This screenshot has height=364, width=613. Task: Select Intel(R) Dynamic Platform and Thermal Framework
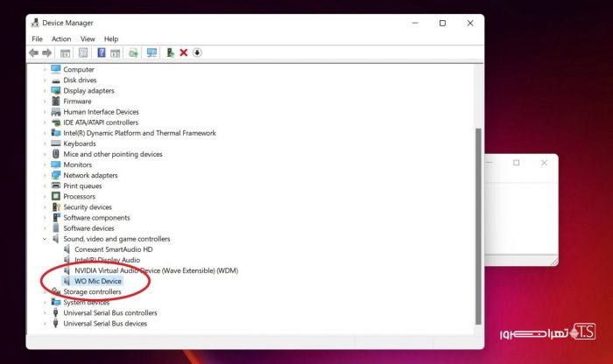[x=139, y=133]
